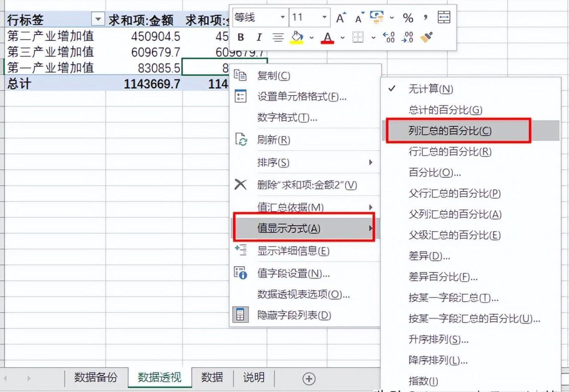Choose 差异(D)... option
Screen dimensions: 569x392
click(x=471, y=256)
